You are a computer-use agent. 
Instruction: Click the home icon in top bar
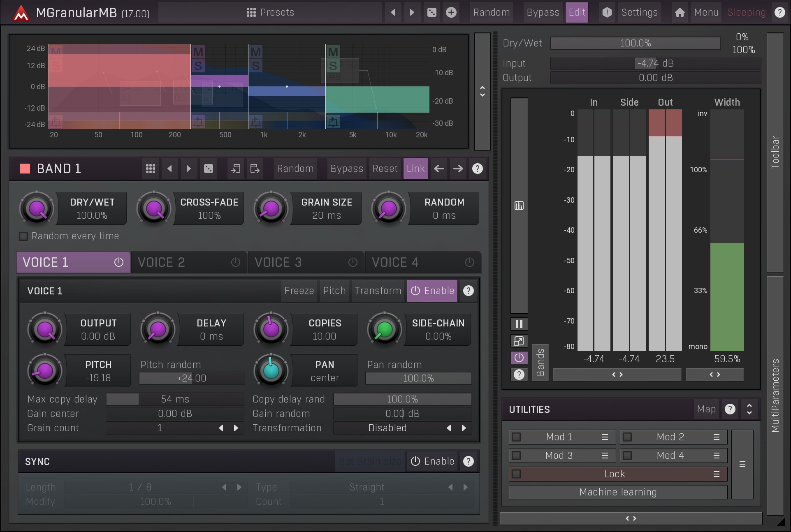point(680,12)
